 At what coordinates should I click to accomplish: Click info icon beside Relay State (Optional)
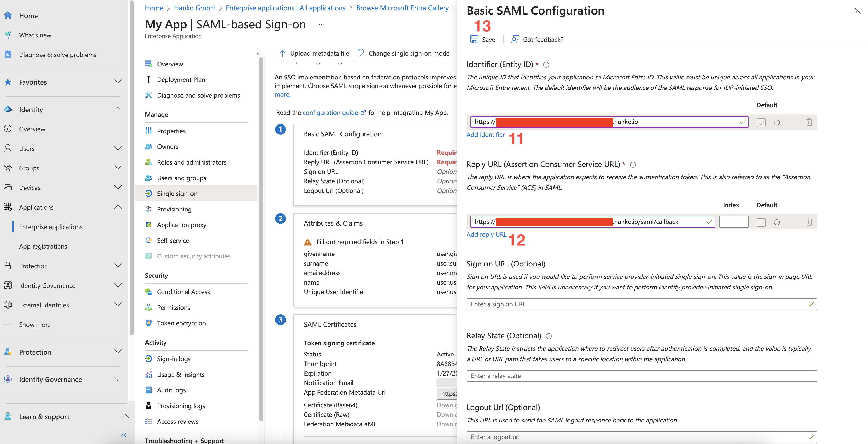tap(549, 336)
